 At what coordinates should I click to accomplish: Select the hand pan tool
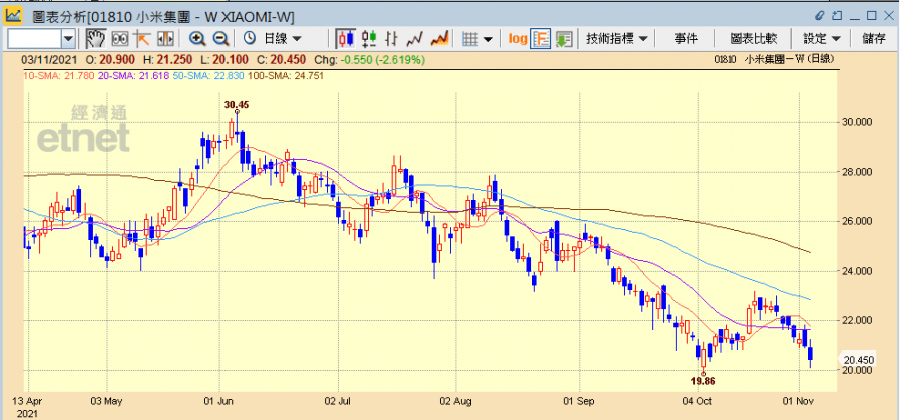pos(95,38)
